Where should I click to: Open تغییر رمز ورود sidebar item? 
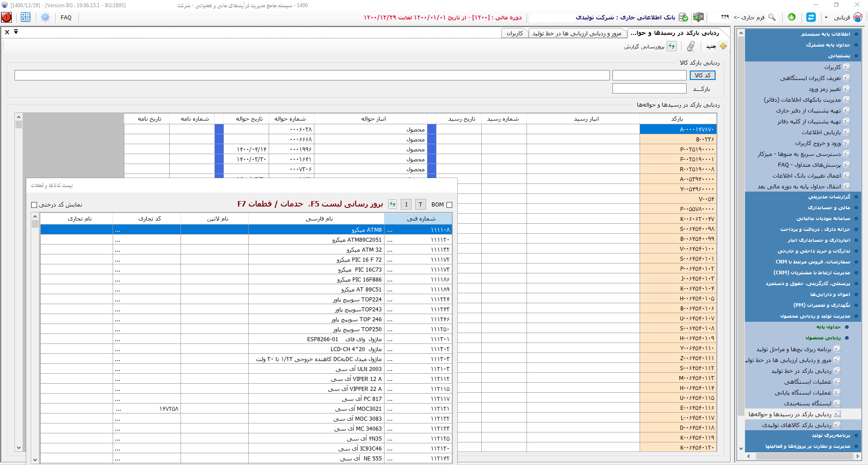click(x=829, y=89)
